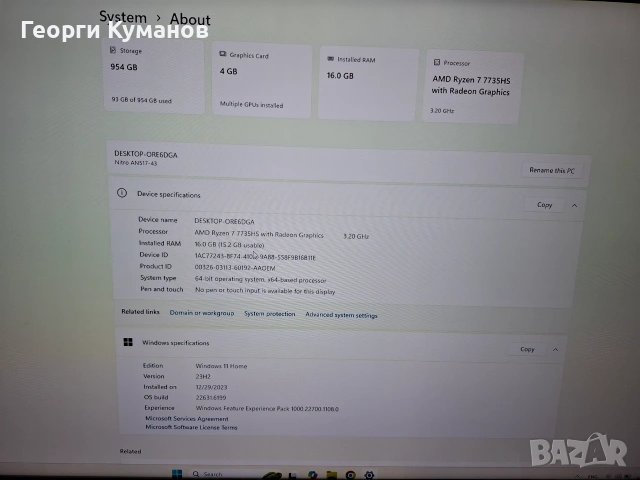Open Copilot icon in taskbar
The width and height of the screenshot is (640, 480).
pos(313,475)
